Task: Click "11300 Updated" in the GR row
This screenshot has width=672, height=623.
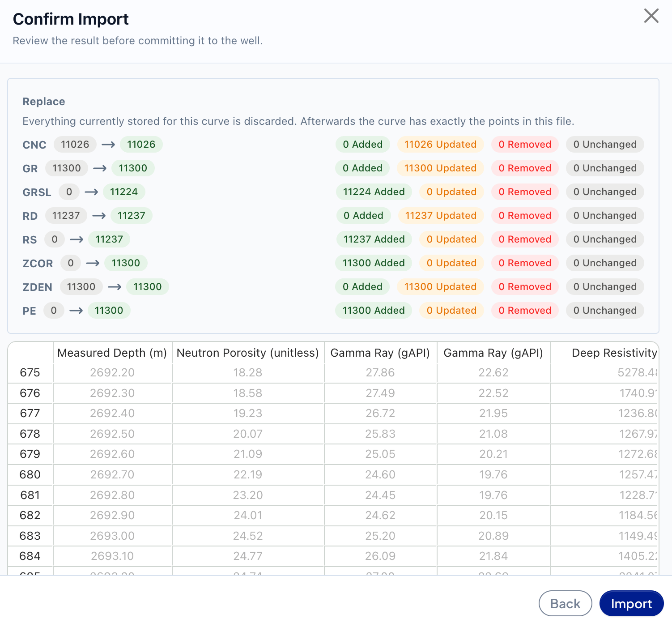Action: (x=440, y=168)
